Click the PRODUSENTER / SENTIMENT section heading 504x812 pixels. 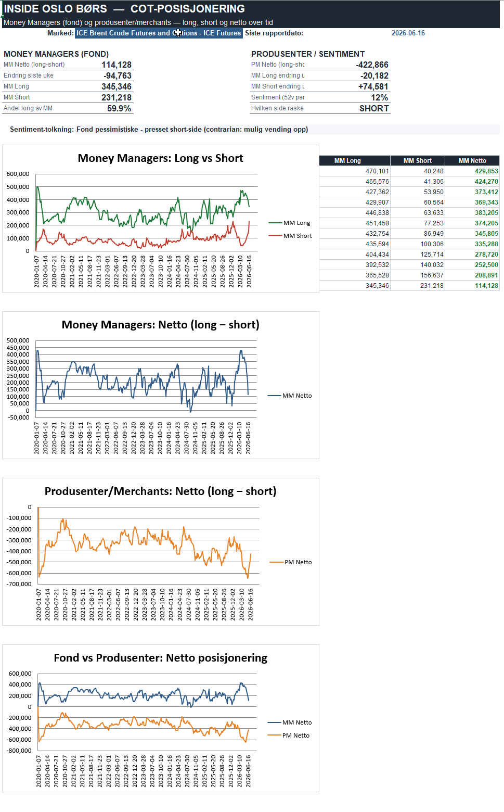click(308, 54)
